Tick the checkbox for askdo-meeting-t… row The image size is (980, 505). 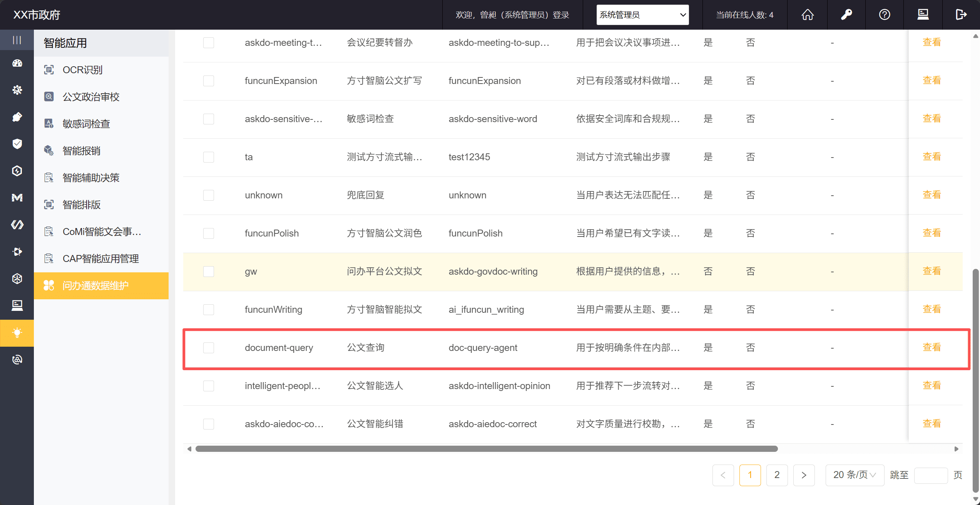[x=209, y=42]
